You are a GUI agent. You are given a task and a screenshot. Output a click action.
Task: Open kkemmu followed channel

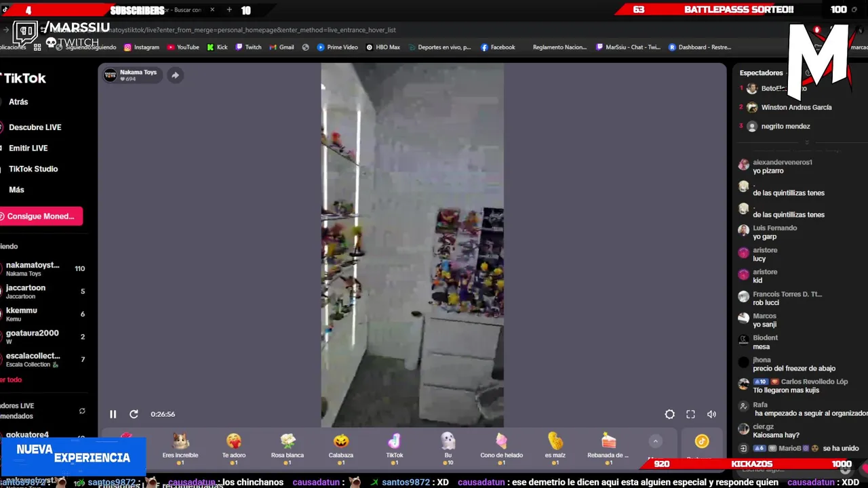coord(43,314)
